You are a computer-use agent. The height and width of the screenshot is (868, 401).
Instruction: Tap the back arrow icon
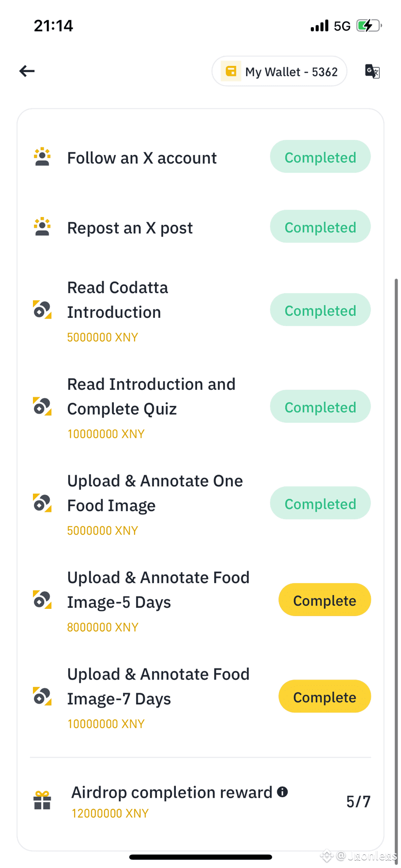tap(27, 71)
